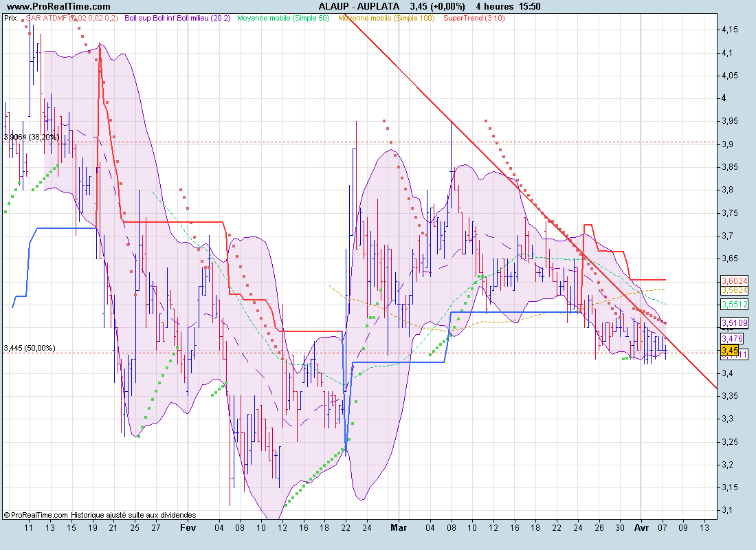
Task: Select the purple 3,476 price tag
Action: 733,339
